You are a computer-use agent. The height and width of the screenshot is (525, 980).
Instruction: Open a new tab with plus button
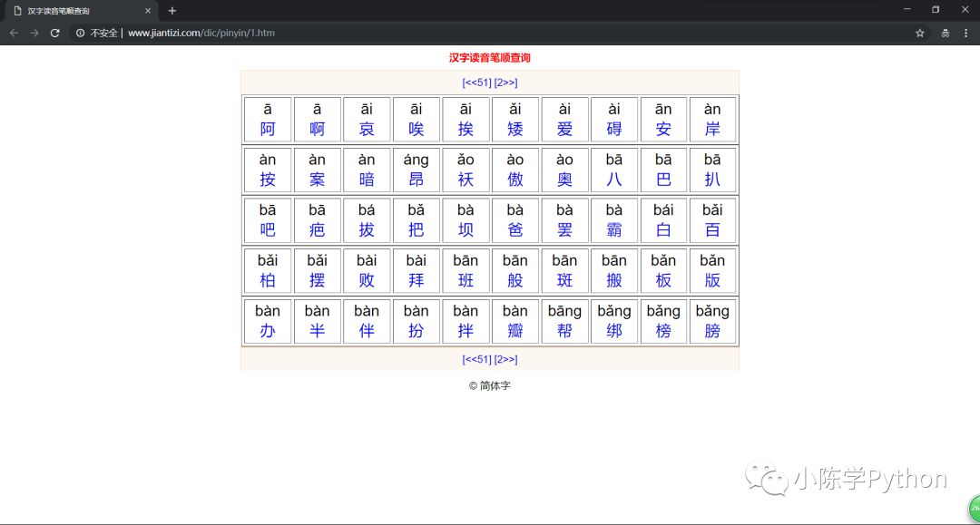point(171,11)
